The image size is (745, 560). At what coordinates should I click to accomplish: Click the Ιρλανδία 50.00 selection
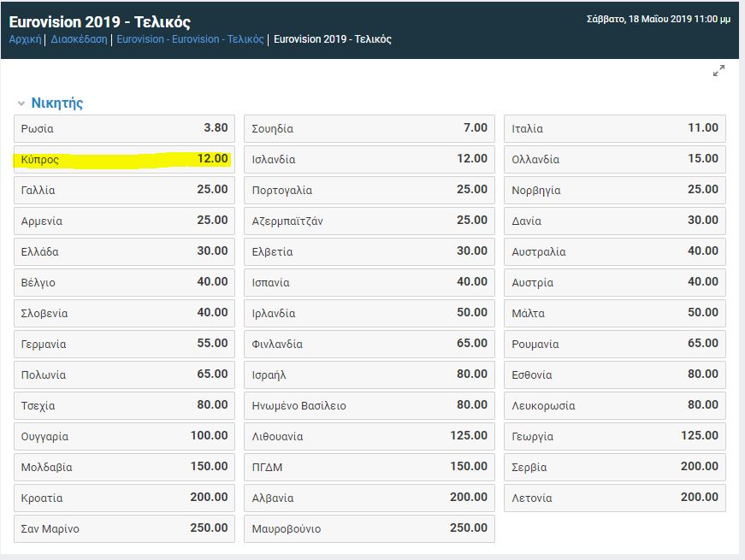pyautogui.click(x=370, y=314)
